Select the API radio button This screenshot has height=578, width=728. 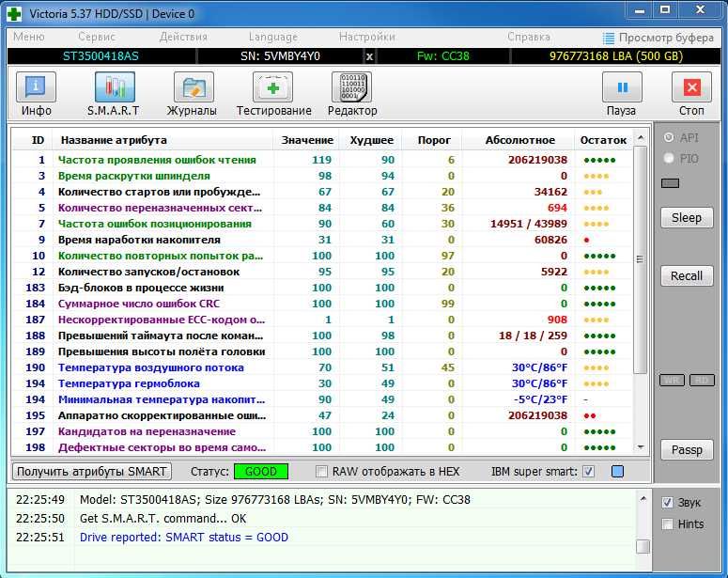[669, 137]
